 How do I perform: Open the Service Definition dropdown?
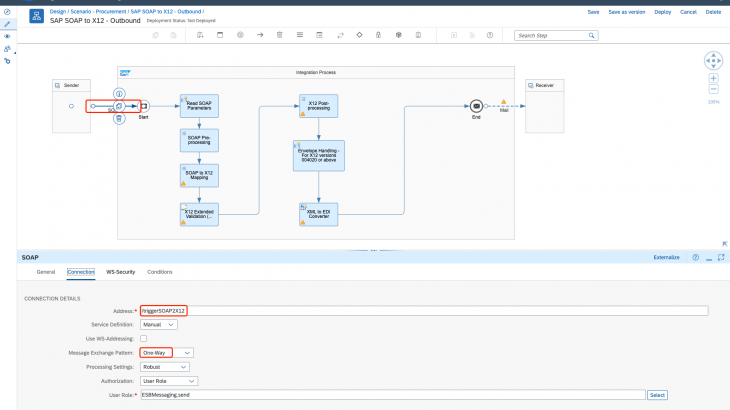tap(159, 324)
